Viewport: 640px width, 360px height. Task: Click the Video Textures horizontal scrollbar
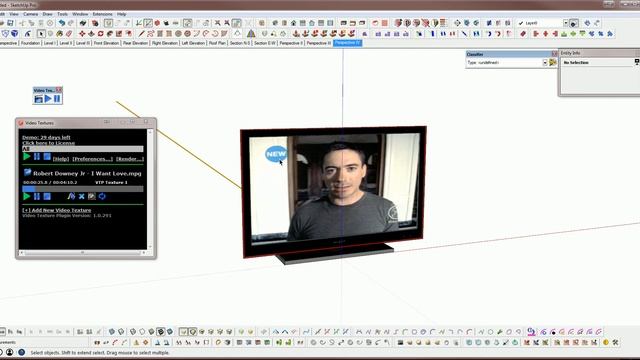(83, 253)
